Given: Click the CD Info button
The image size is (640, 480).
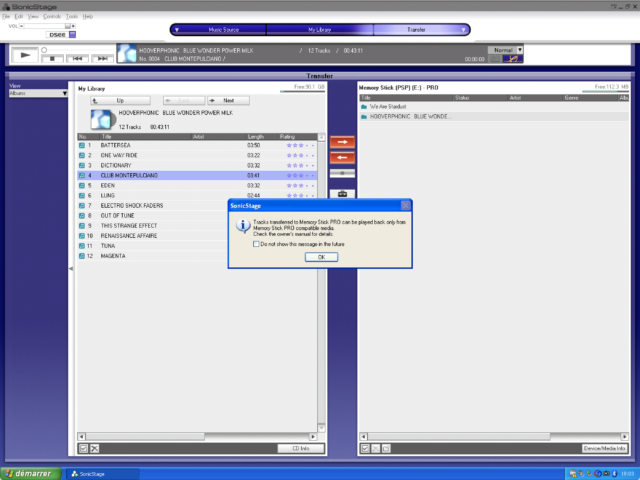Looking at the screenshot, I should pyautogui.click(x=301, y=448).
